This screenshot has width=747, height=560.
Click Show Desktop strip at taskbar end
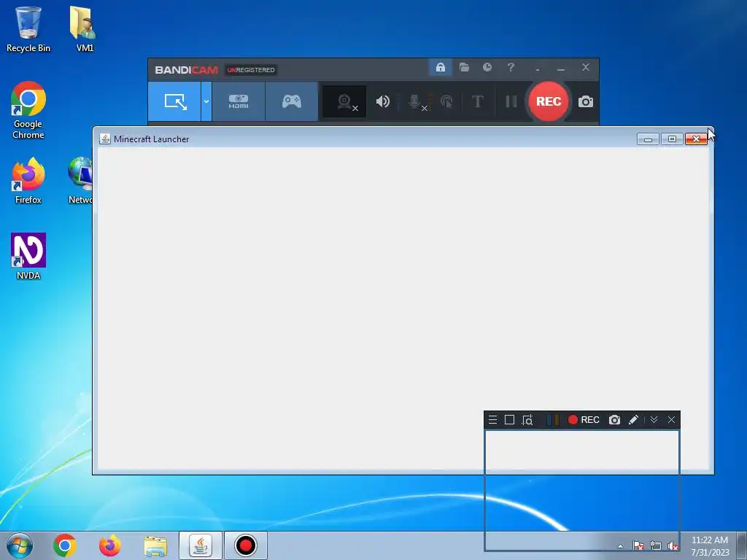tap(742, 545)
